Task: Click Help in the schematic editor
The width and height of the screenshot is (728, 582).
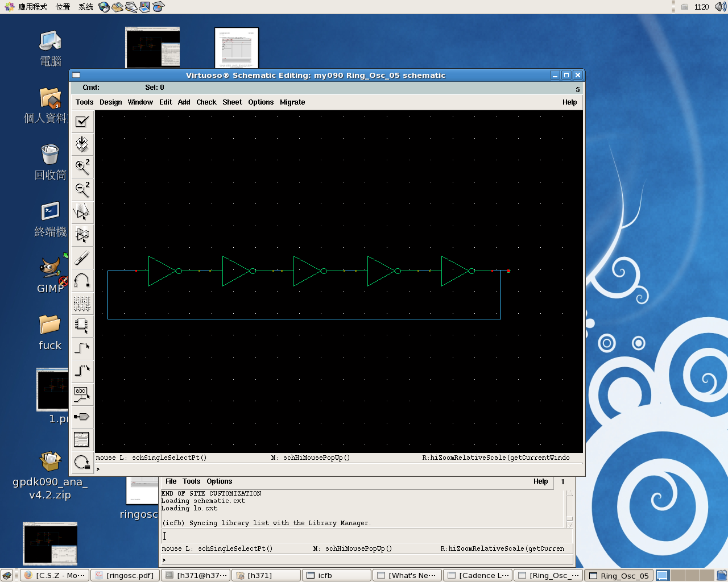Action: point(569,102)
